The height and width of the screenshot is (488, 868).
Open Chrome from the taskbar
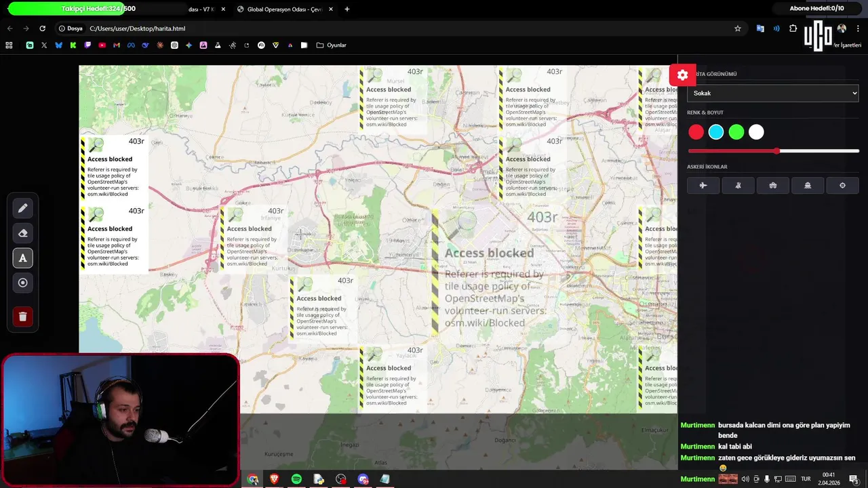252,479
